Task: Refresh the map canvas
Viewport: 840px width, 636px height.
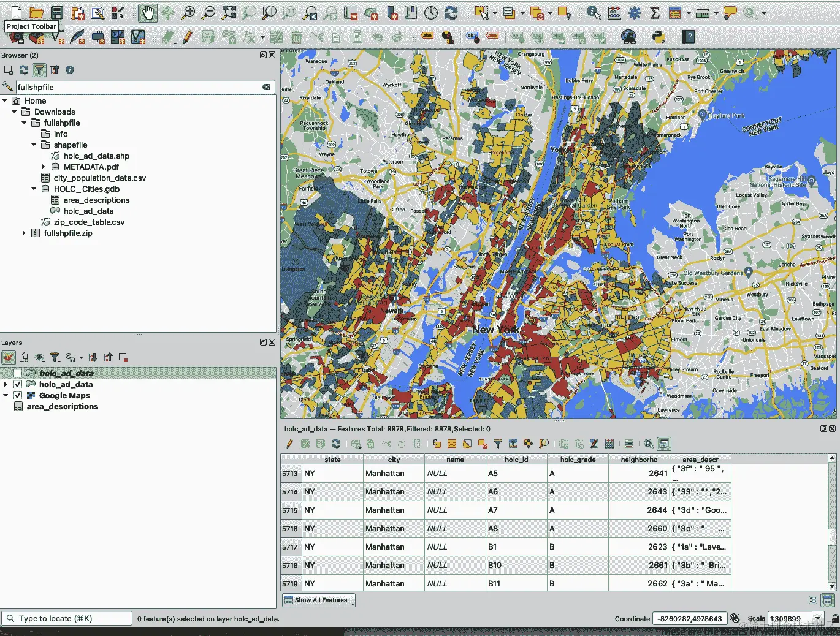Action: [x=452, y=12]
